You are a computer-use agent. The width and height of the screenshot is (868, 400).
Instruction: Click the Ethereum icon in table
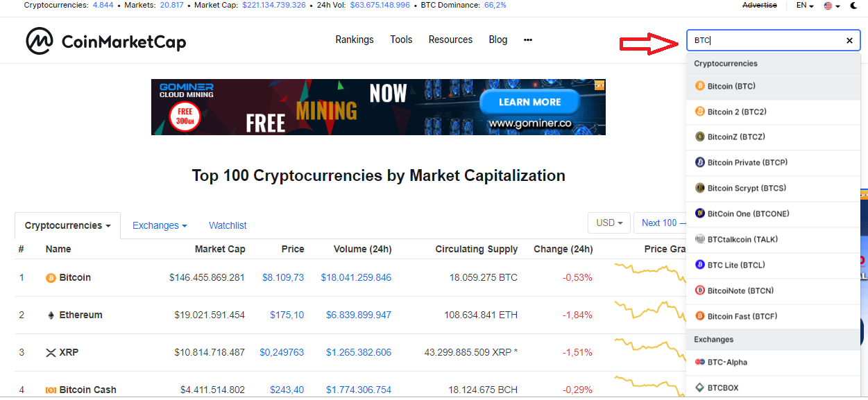click(x=51, y=315)
